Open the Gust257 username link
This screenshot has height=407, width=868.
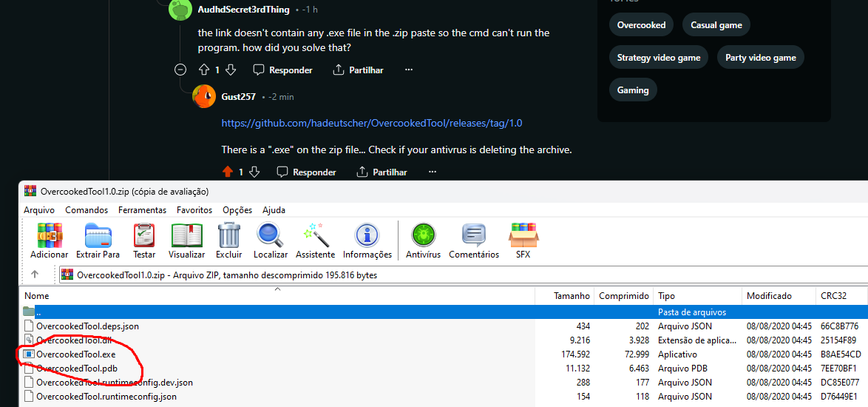[239, 96]
